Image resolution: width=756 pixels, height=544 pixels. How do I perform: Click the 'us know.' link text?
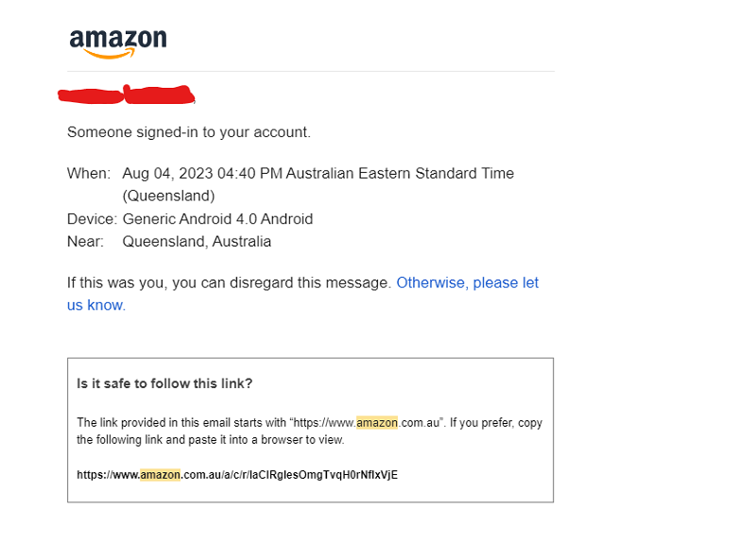coord(96,305)
